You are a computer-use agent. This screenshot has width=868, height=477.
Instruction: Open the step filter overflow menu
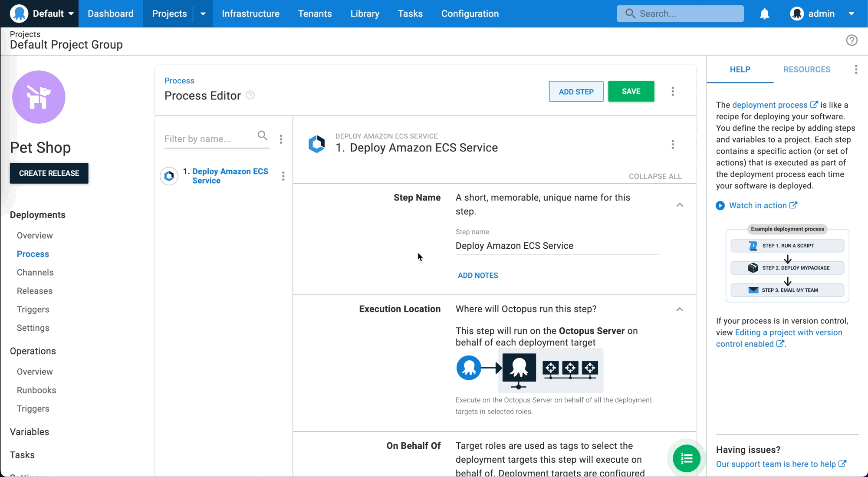[x=281, y=139]
